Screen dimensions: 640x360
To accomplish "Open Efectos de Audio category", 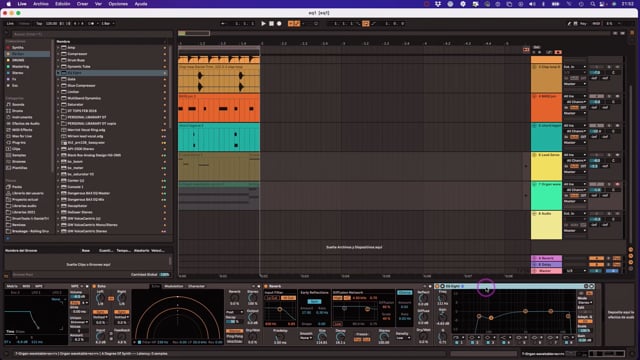I will pyautogui.click(x=26, y=123).
